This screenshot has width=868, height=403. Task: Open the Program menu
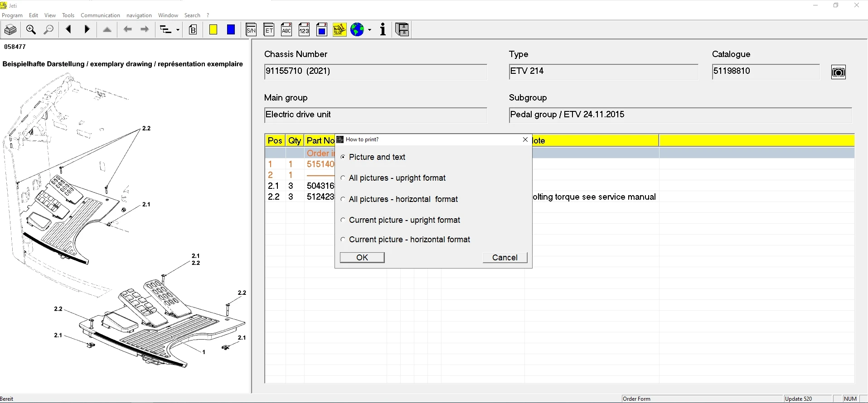tap(12, 15)
